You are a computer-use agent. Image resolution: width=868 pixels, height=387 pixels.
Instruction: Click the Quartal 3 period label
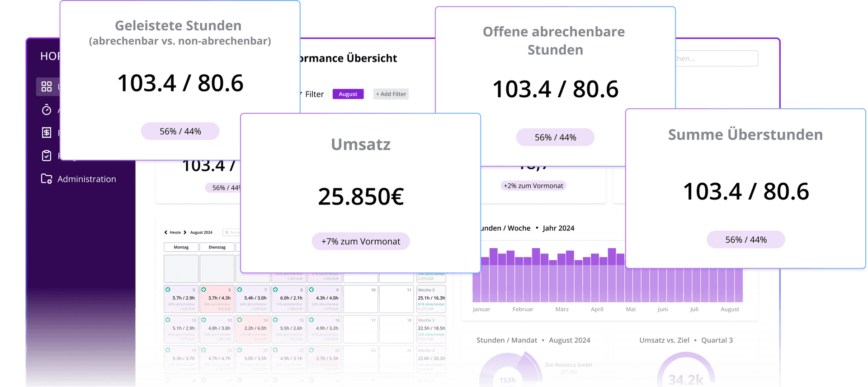717,340
